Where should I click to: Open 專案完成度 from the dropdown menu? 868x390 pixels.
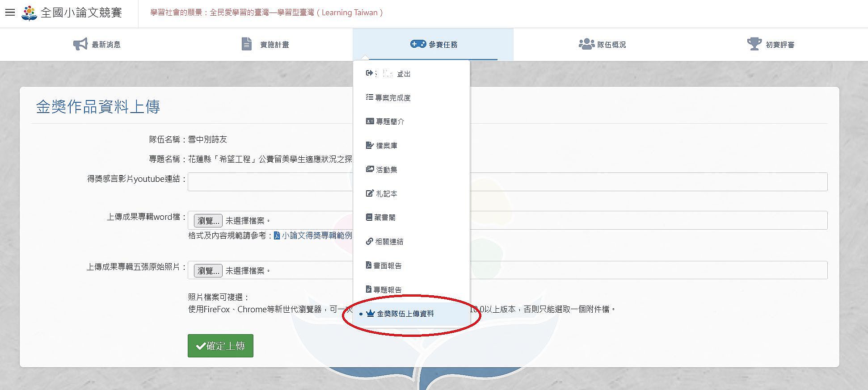coord(388,97)
